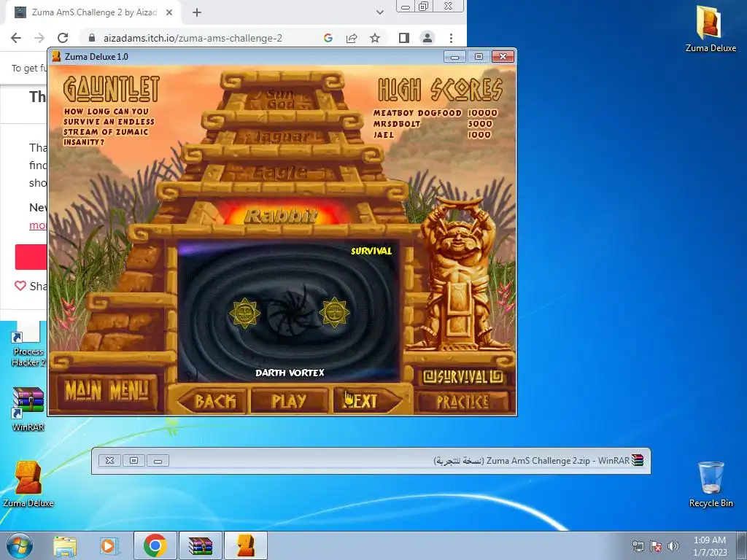The width and height of the screenshot is (747, 560).
Task: Click the JAEL high score entry
Action: (432, 135)
